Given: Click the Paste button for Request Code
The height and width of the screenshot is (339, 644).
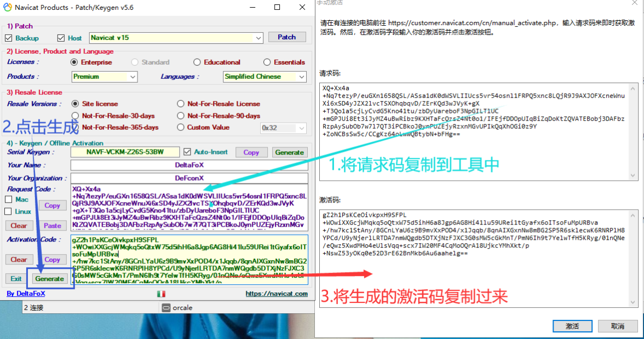Looking at the screenshot, I should (52, 226).
